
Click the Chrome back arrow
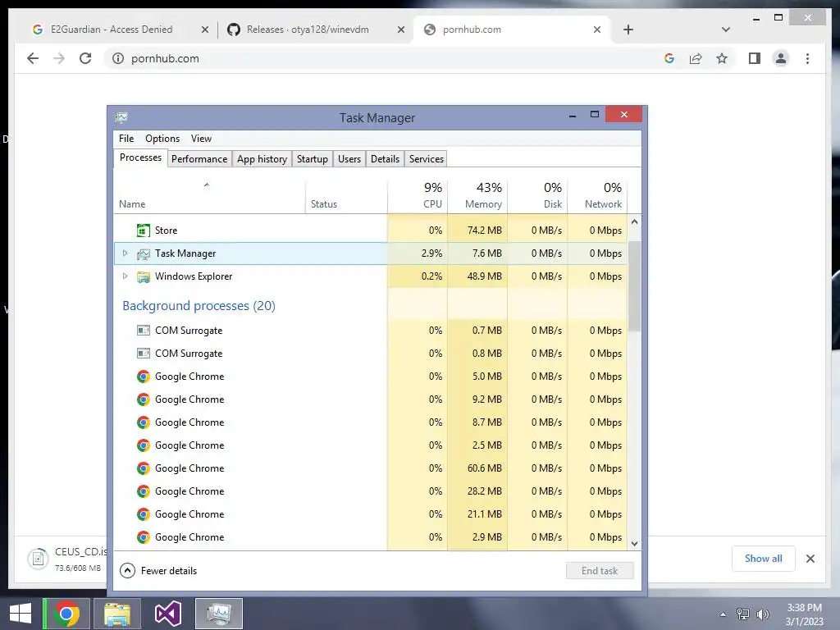(x=33, y=58)
